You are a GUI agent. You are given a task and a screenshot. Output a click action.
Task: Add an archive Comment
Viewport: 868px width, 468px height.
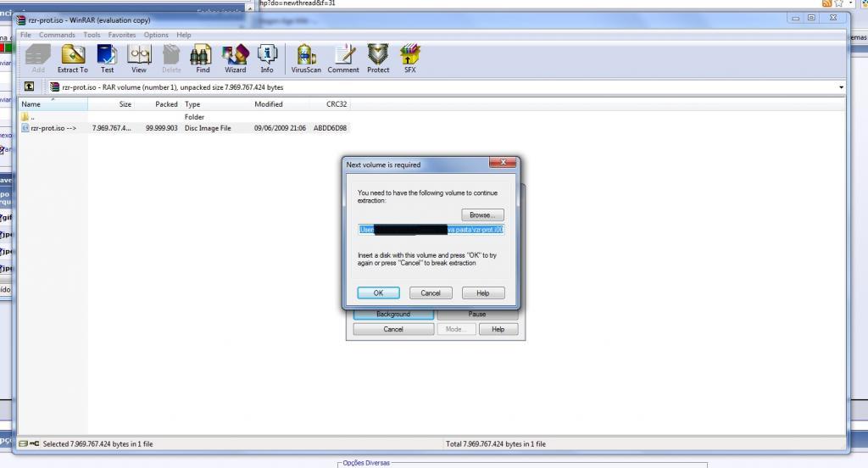click(x=343, y=58)
